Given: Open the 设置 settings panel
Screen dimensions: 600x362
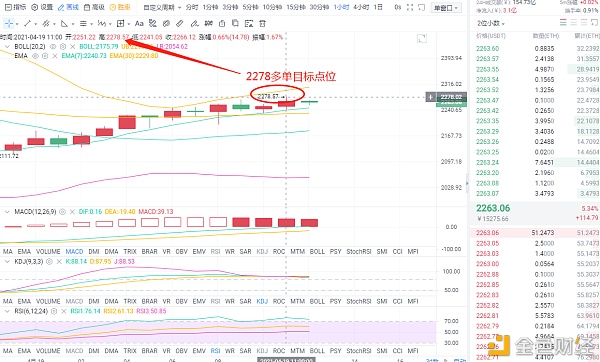Looking at the screenshot, I should pyautogui.click(x=42, y=7).
